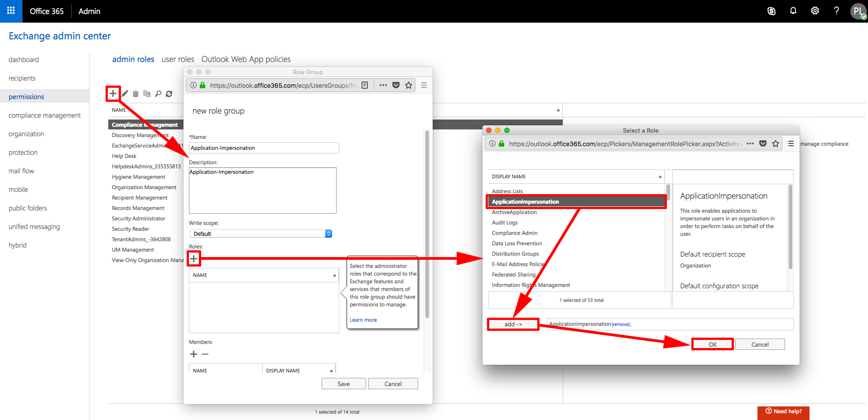This screenshot has width=868, height=420.
Task: Add a role with Roles plus icon
Action: [194, 258]
